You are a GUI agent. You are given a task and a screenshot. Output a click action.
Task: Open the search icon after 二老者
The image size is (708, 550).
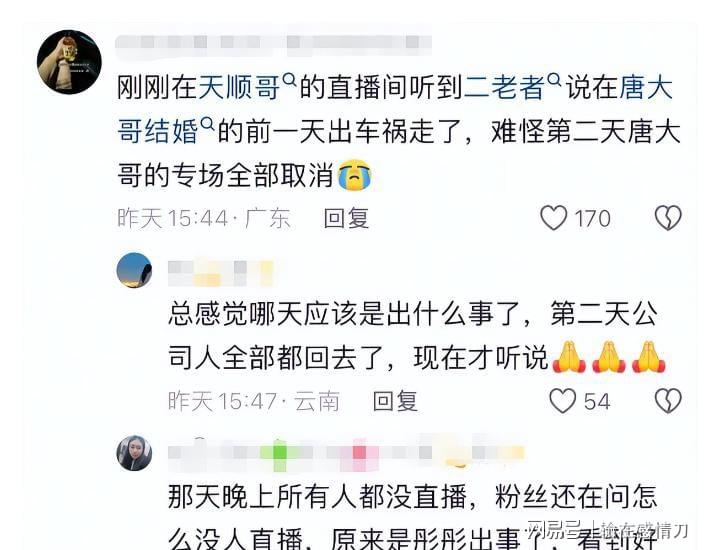click(x=554, y=80)
